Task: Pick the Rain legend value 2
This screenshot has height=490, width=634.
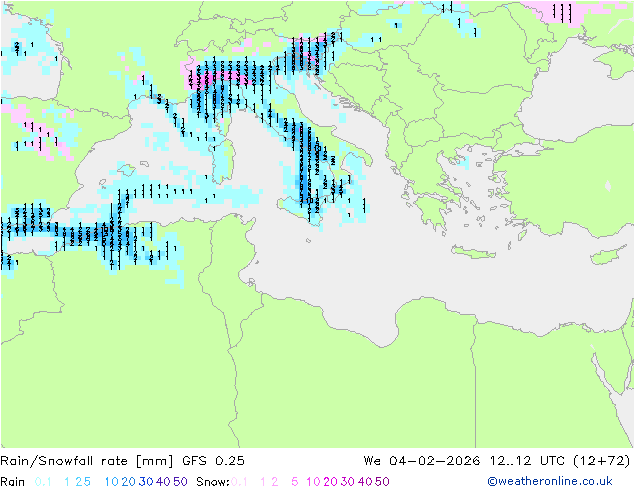Action: (x=78, y=482)
